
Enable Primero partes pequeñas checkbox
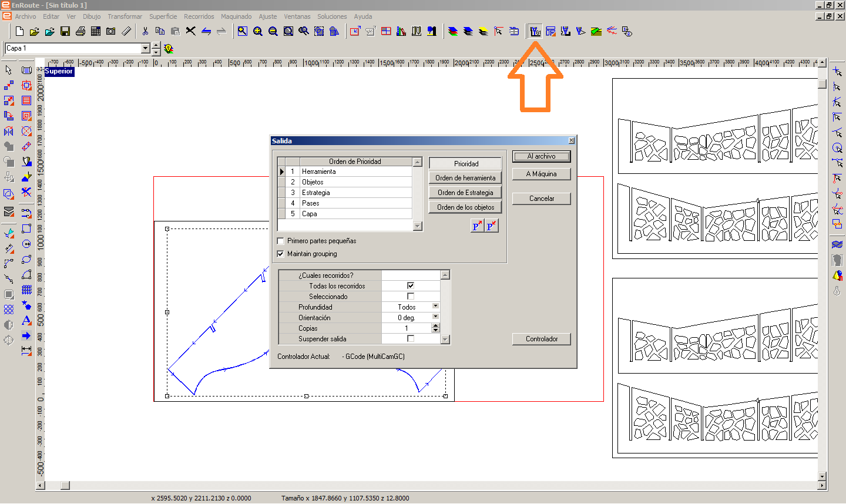(x=280, y=241)
